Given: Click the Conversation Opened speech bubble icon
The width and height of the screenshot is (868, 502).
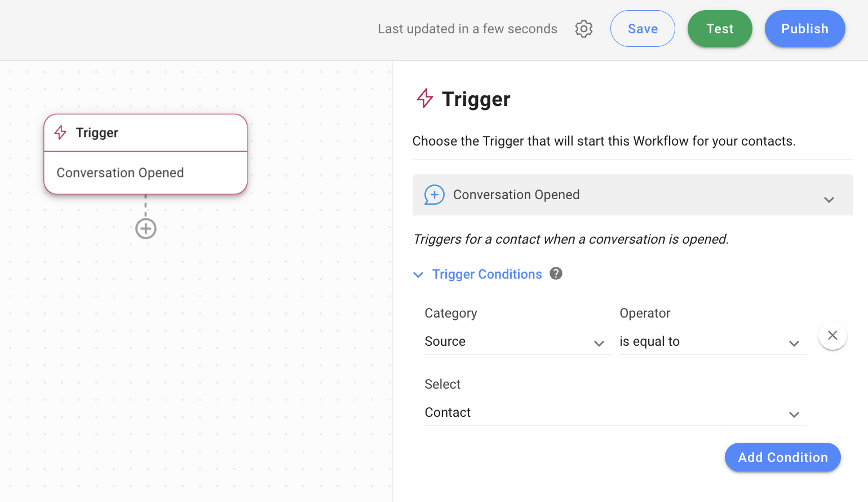Looking at the screenshot, I should pos(434,195).
